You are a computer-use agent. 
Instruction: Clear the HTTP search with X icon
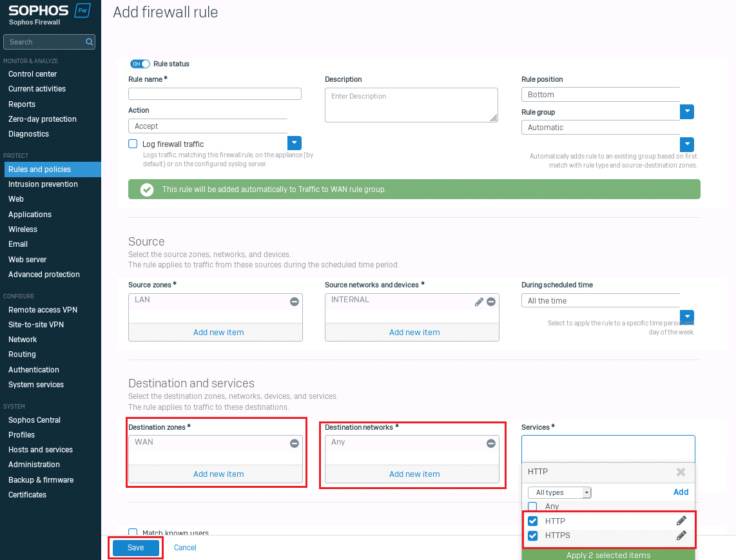pyautogui.click(x=681, y=472)
